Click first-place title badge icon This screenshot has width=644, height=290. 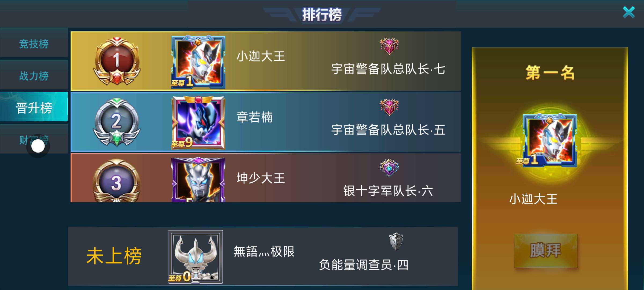click(x=389, y=46)
